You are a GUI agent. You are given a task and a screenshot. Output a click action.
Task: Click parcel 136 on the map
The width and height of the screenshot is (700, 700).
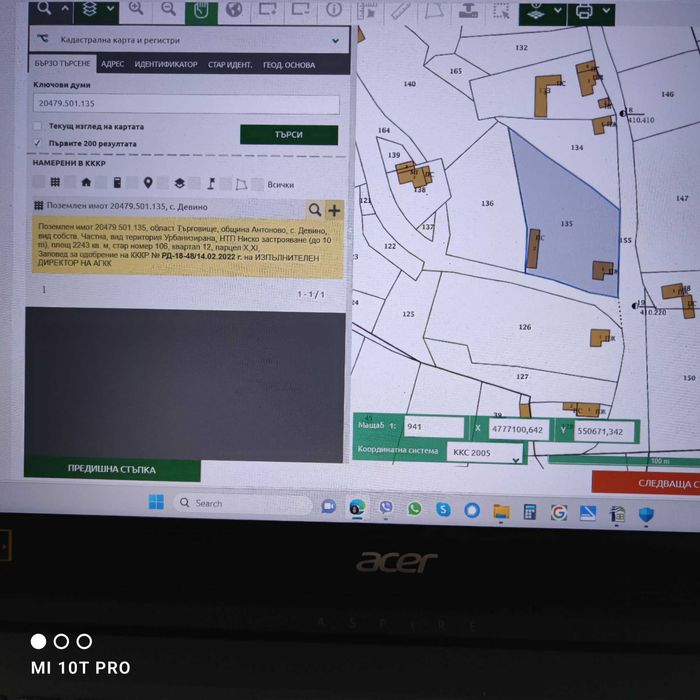487,204
